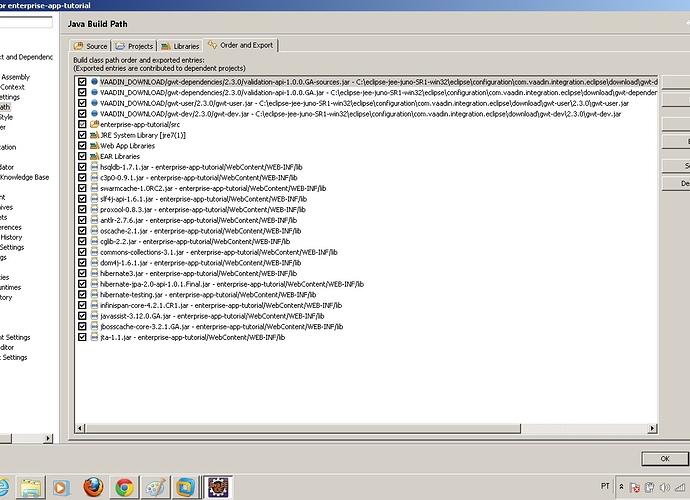The height and width of the screenshot is (500, 690).
Task: Toggle checkbox for validation-api-1.0.0.GA.jar
Action: pyautogui.click(x=82, y=92)
